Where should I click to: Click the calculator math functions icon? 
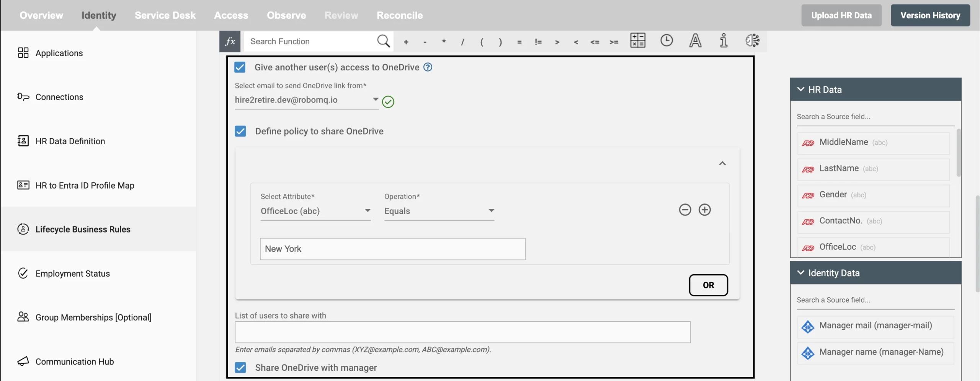638,41
